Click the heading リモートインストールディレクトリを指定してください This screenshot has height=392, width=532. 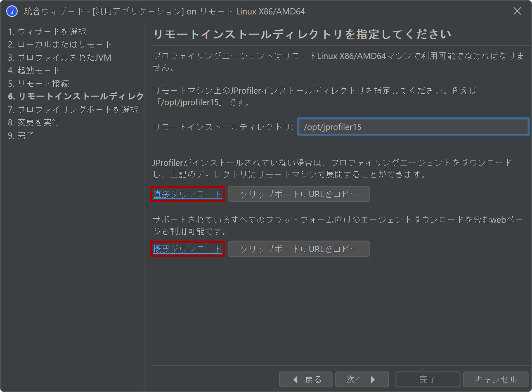coord(302,34)
